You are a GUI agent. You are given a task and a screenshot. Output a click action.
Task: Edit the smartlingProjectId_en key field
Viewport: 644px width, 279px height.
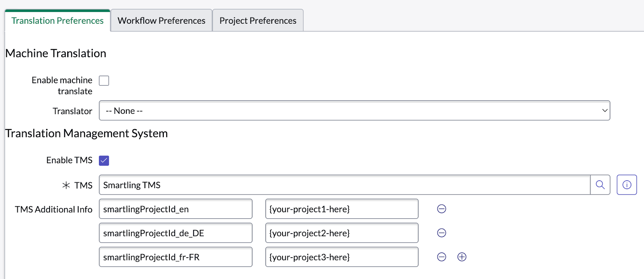[x=175, y=209]
